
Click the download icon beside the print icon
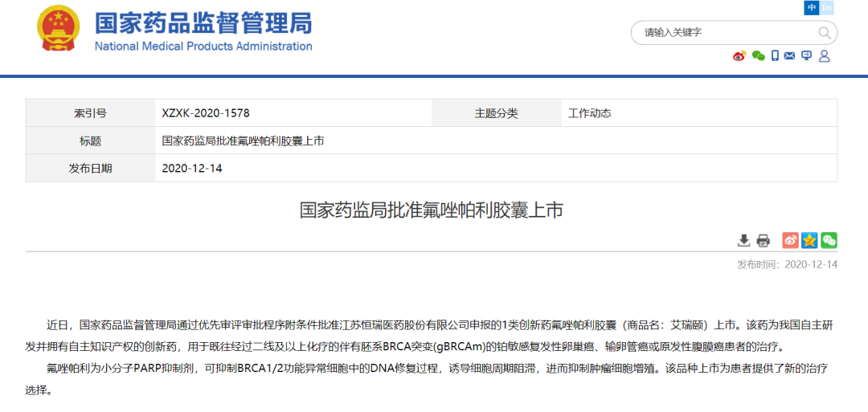click(744, 241)
